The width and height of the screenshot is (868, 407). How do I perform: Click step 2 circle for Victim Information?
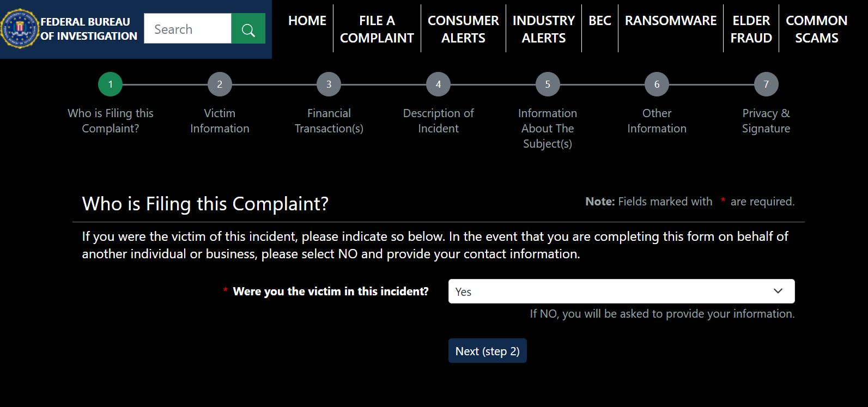[x=220, y=84]
